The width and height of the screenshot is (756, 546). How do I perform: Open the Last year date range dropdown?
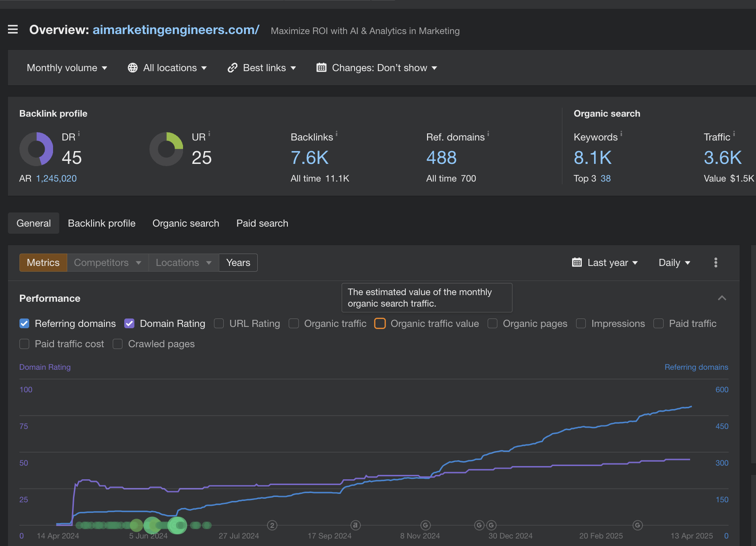(x=605, y=262)
